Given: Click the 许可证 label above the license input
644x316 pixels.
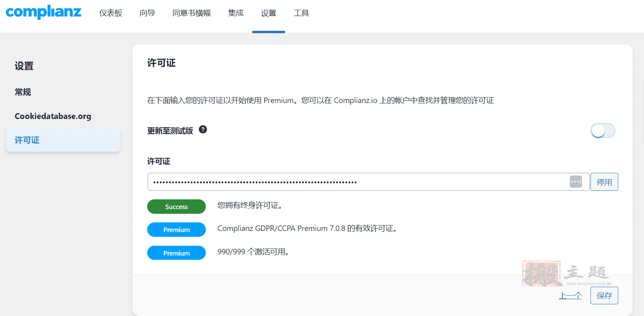Looking at the screenshot, I should point(159,161).
